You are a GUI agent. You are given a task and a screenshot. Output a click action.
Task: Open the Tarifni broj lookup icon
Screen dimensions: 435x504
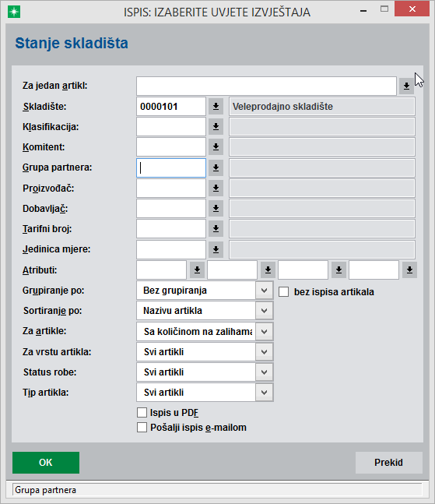click(216, 228)
